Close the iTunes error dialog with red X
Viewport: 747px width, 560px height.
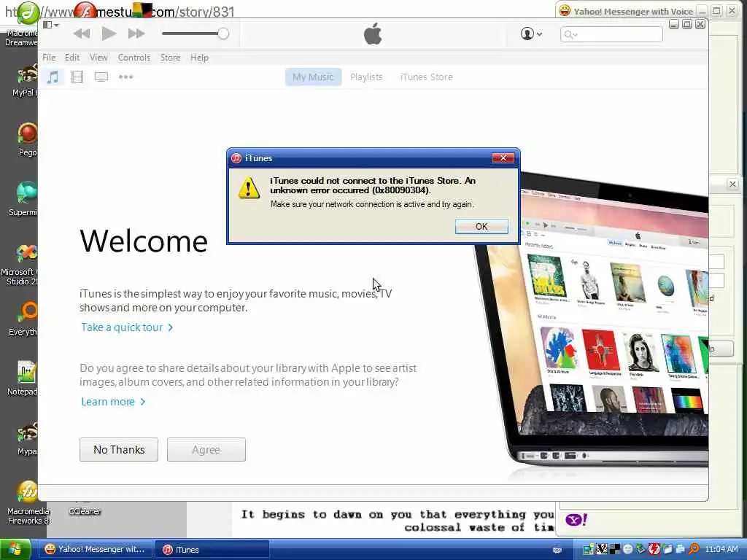pyautogui.click(x=503, y=158)
